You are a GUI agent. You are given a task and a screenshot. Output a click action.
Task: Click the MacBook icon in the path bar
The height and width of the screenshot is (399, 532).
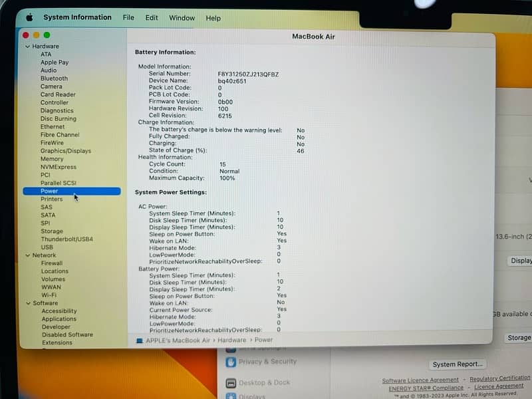(x=139, y=340)
